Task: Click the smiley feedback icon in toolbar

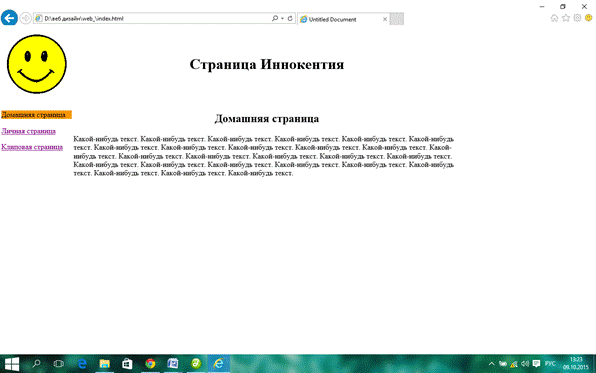Action: pyautogui.click(x=588, y=18)
